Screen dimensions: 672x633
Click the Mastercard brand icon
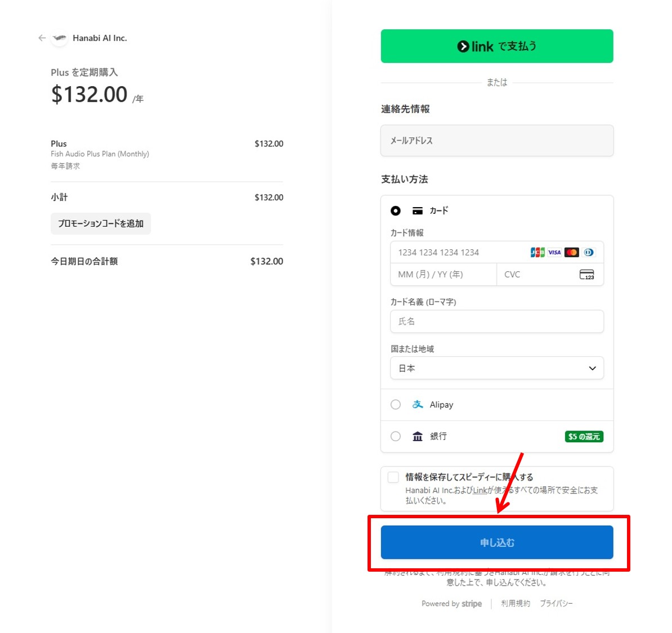(572, 252)
